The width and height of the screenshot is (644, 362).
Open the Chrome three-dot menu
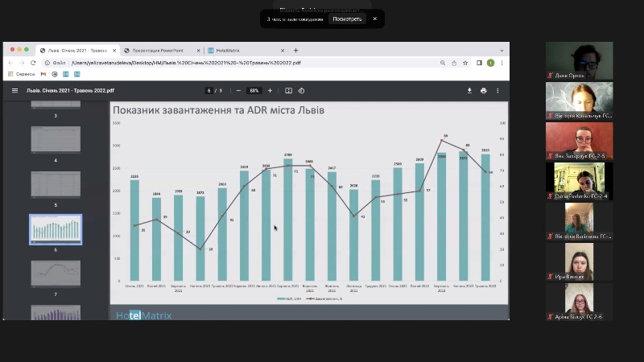coord(502,63)
